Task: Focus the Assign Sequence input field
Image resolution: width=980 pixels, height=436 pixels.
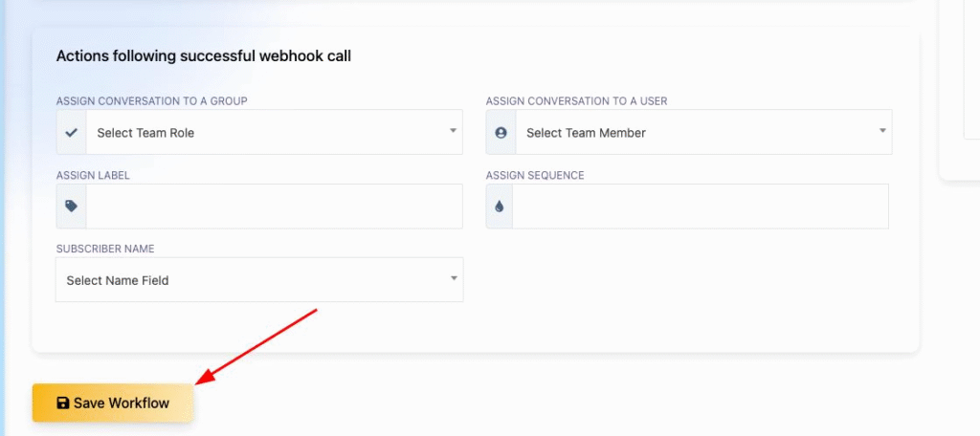Action: (x=701, y=207)
